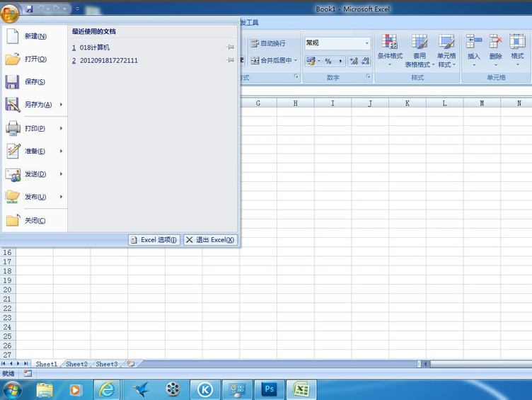Click 合并后居中 merge and center

[271, 60]
